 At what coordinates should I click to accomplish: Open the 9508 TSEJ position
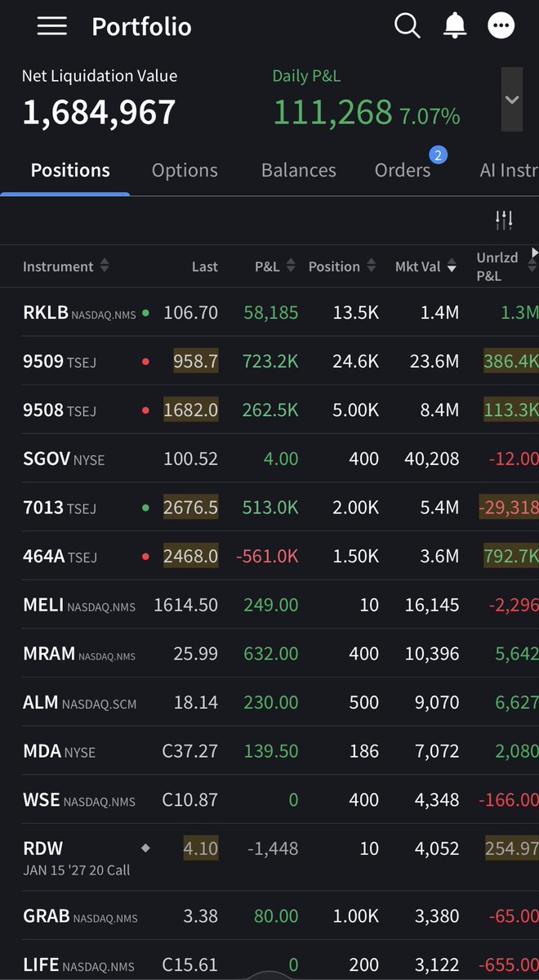click(x=269, y=410)
